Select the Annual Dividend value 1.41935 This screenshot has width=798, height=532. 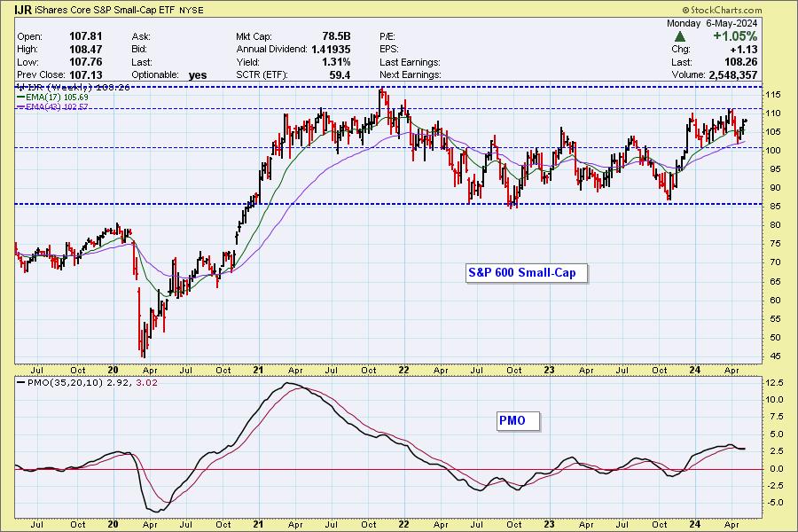coord(331,50)
